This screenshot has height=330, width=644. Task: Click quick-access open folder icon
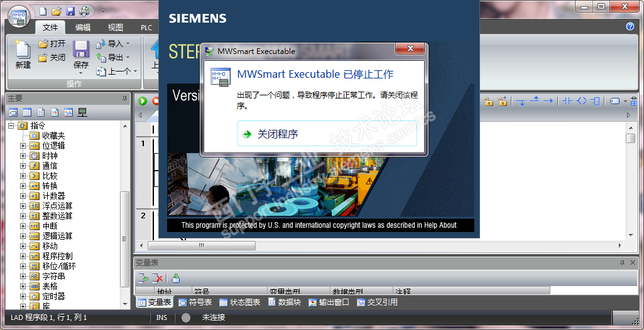(57, 11)
